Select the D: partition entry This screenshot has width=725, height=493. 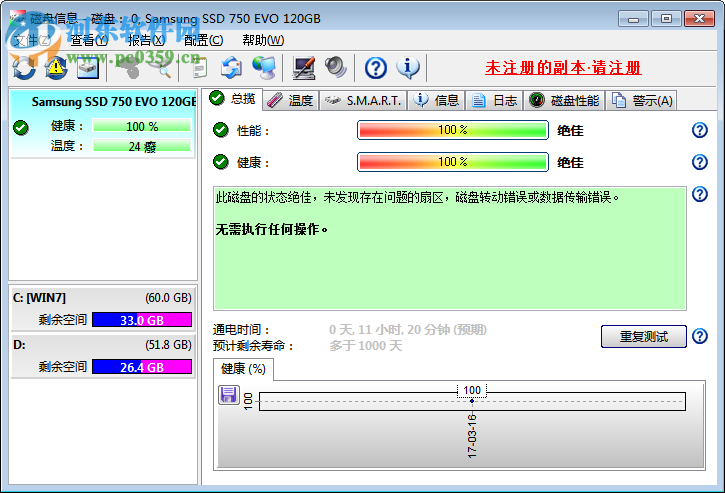pyautogui.click(x=103, y=356)
